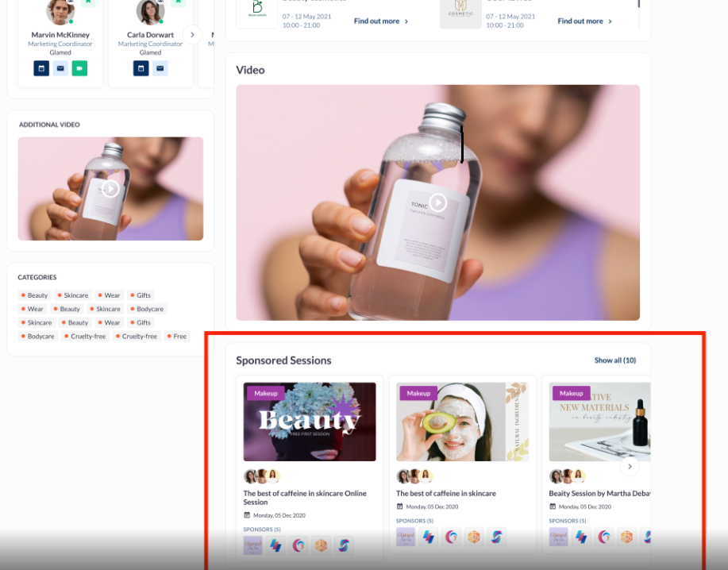Click blue slashes sponsor logo in avocado mask card
Image resolution: width=728 pixels, height=570 pixels.
(x=429, y=537)
